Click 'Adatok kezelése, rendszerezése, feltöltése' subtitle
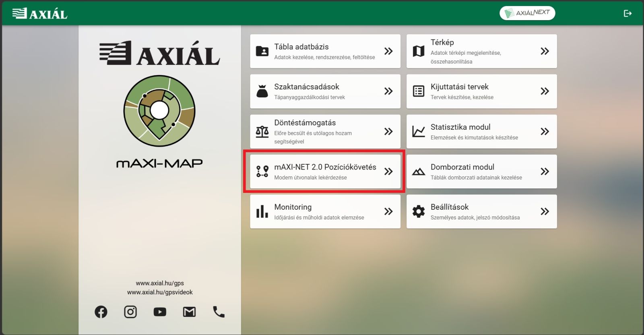This screenshot has width=644, height=335. (x=324, y=57)
